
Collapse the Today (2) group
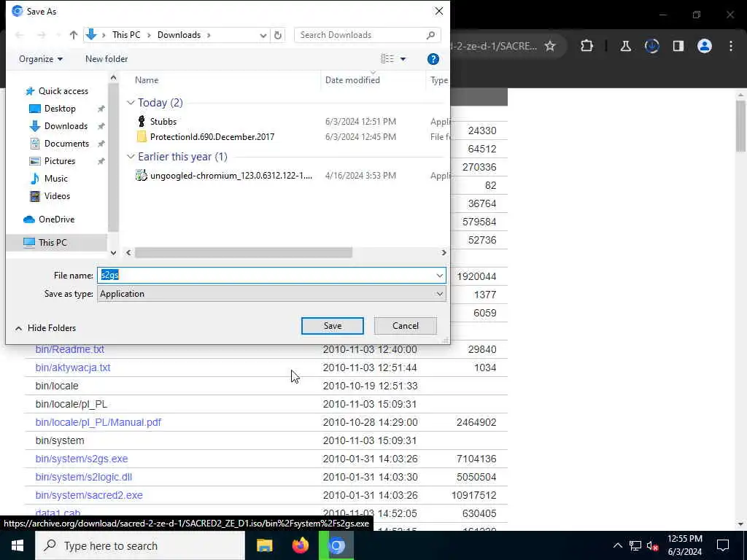click(x=131, y=103)
